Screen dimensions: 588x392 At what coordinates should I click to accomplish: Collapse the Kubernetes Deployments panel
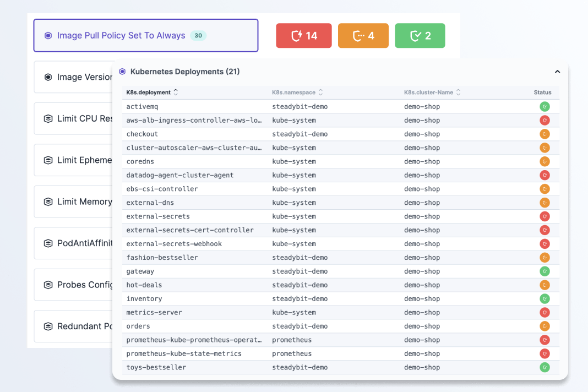(557, 72)
